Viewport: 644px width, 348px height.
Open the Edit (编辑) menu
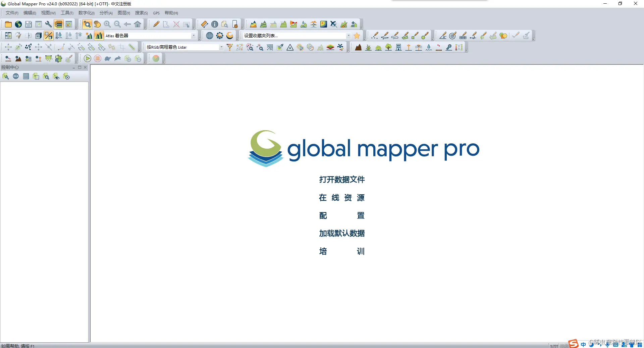[30, 13]
